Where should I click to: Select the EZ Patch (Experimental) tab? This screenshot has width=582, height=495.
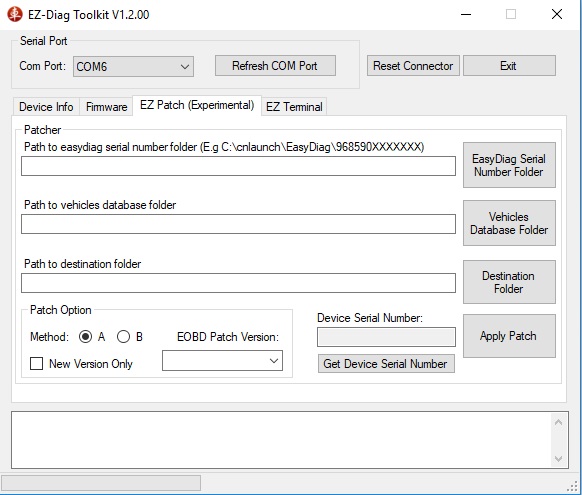pyautogui.click(x=197, y=105)
